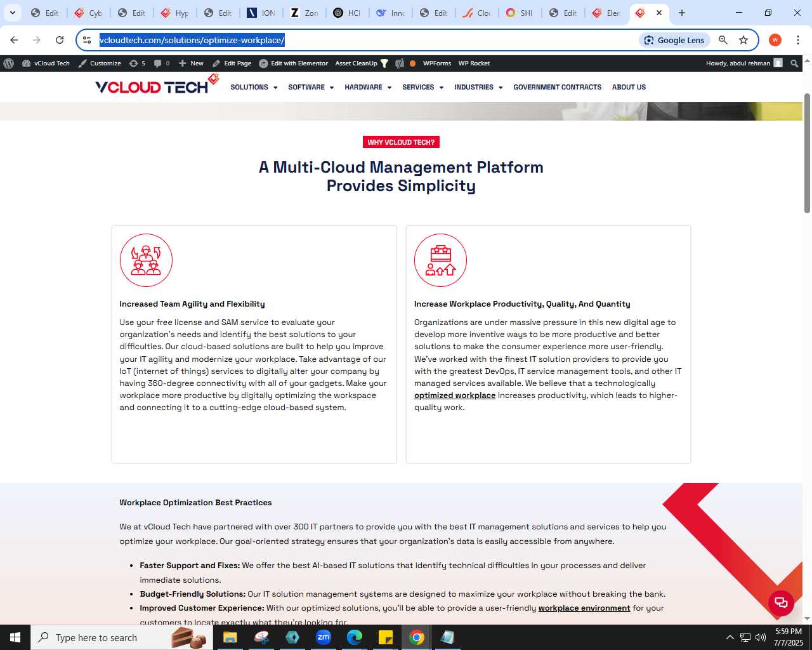This screenshot has height=650, width=812.
Task: Open Asset CleanUp filter menu
Action: tap(362, 63)
